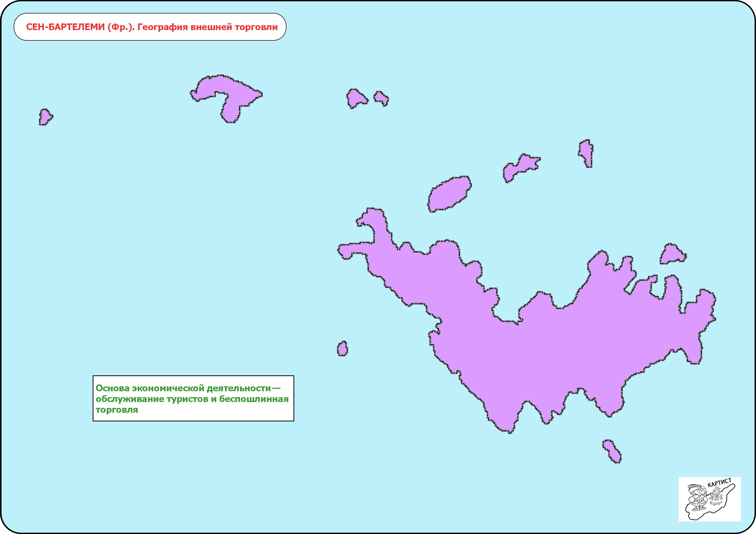Select the oval island above the main island
The height and width of the screenshot is (534, 756).
pos(449,194)
